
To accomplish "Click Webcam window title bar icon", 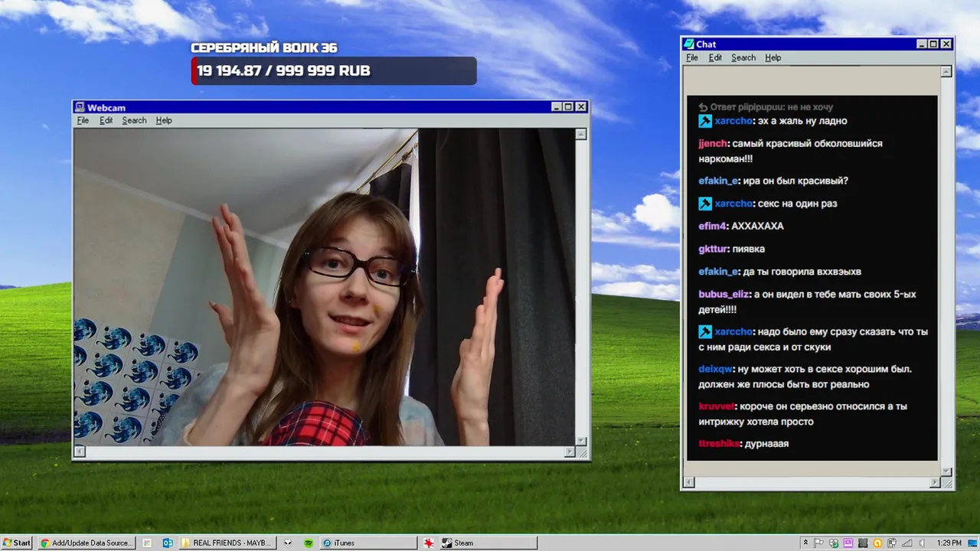I will (80, 107).
